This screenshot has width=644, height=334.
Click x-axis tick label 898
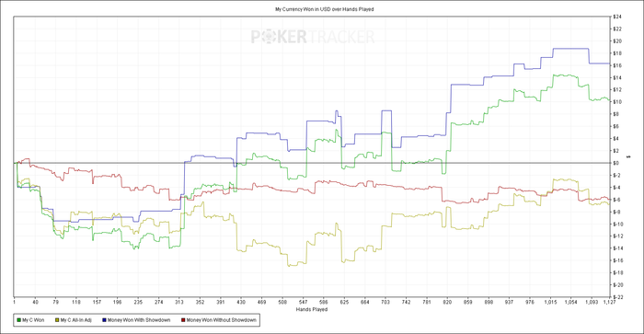(x=489, y=303)
